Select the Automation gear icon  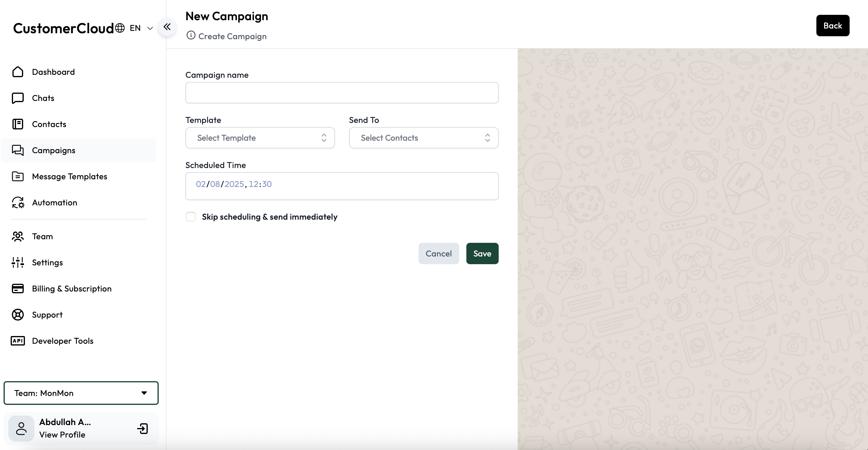click(18, 202)
